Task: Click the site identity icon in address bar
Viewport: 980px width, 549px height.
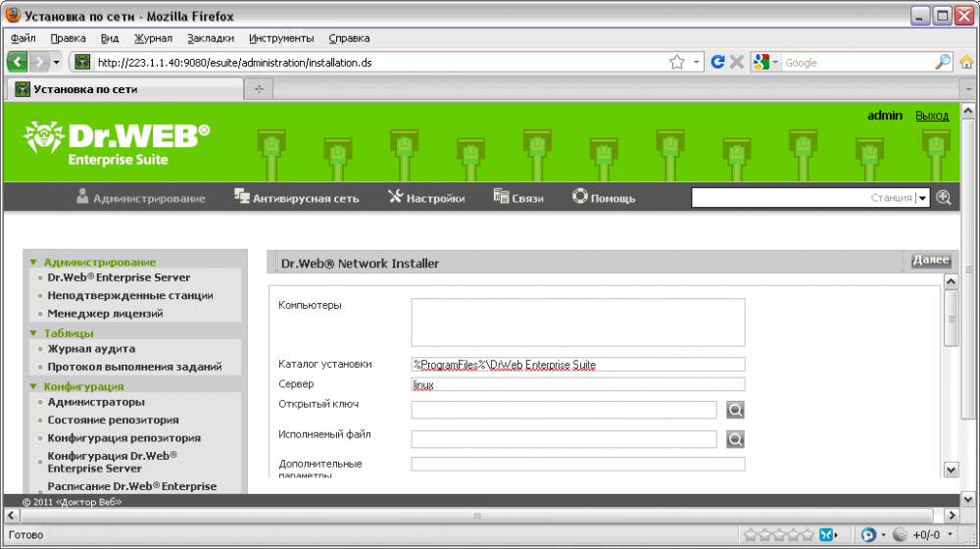Action: coord(82,62)
